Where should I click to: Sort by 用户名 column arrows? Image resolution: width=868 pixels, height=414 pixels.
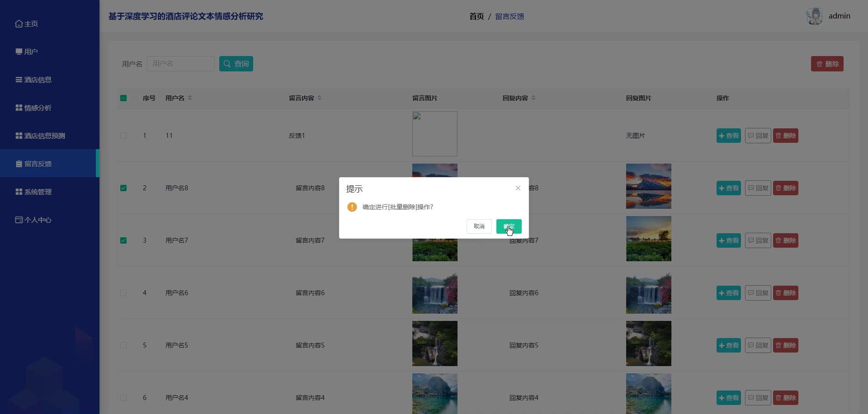(190, 98)
